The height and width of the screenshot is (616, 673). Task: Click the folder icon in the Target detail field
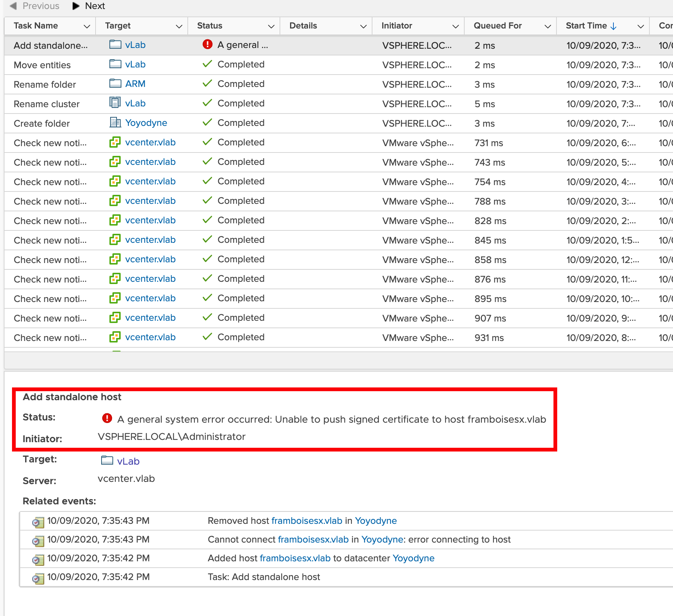click(107, 460)
